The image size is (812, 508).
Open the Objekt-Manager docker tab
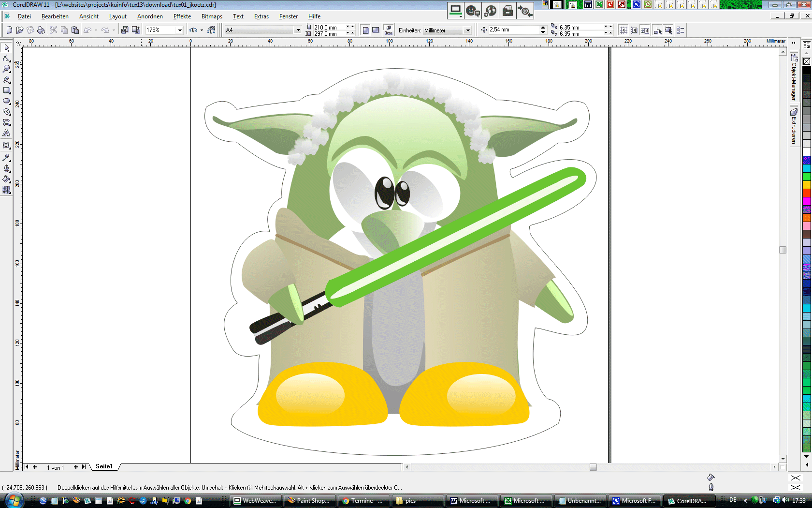tap(794, 77)
